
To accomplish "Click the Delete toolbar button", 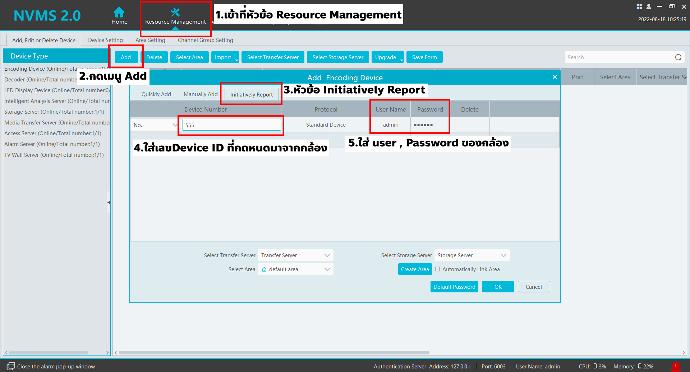I will pos(154,57).
